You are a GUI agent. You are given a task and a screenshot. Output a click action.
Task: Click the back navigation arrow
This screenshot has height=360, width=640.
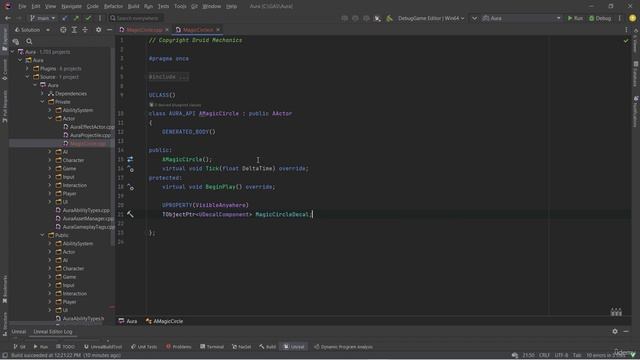pos(8,18)
